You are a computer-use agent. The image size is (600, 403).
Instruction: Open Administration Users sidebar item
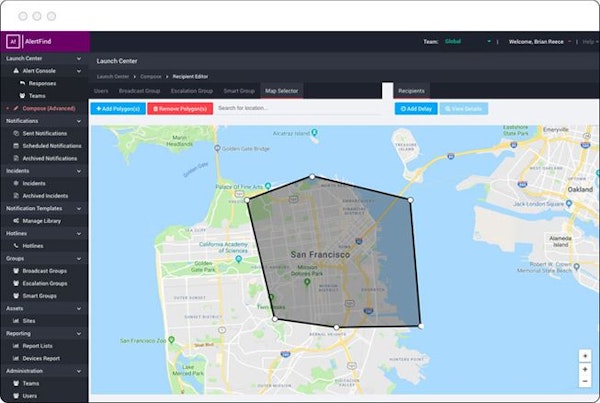(29, 396)
